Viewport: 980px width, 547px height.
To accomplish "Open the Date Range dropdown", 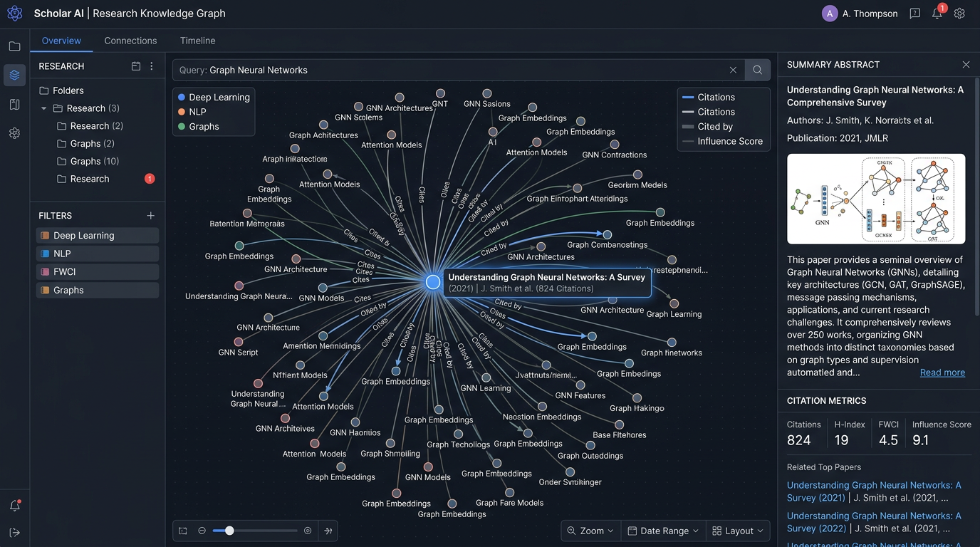I will coord(663,531).
